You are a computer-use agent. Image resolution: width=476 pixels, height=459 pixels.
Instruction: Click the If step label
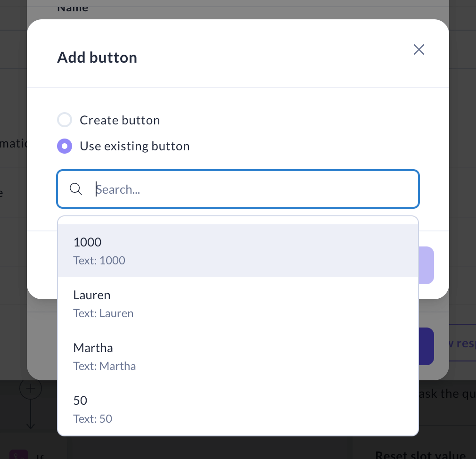click(41, 456)
